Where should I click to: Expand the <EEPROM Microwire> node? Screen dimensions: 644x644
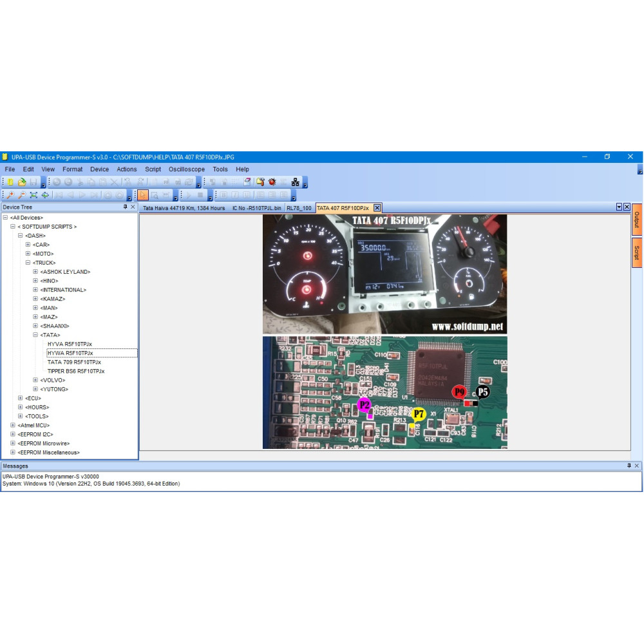pyautogui.click(x=13, y=443)
